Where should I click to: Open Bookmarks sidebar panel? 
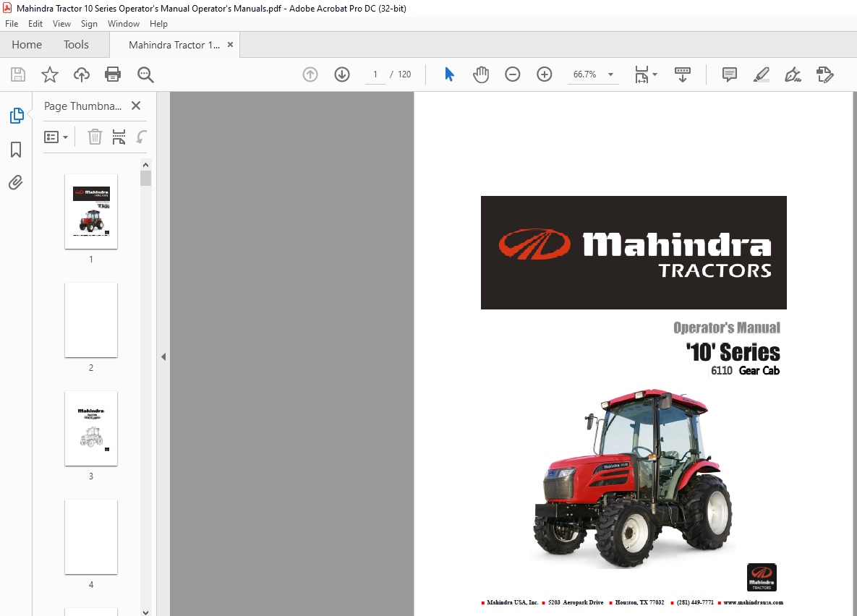click(16, 149)
